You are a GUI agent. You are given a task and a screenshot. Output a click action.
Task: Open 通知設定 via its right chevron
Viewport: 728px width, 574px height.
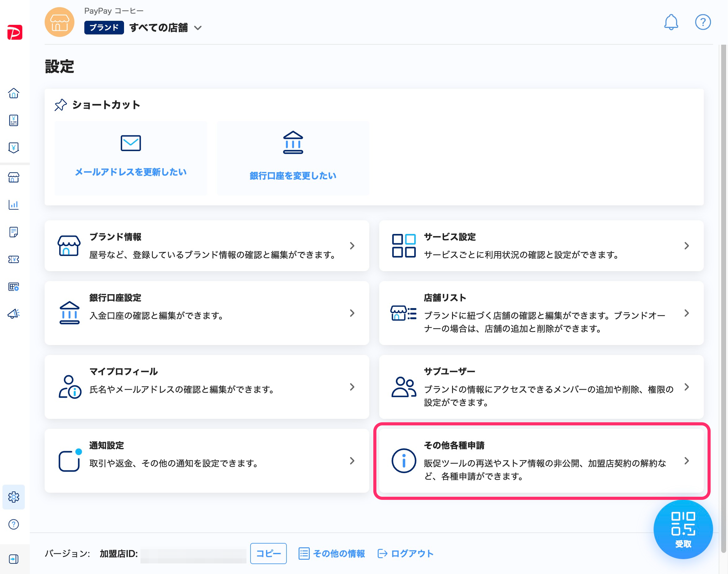click(352, 461)
